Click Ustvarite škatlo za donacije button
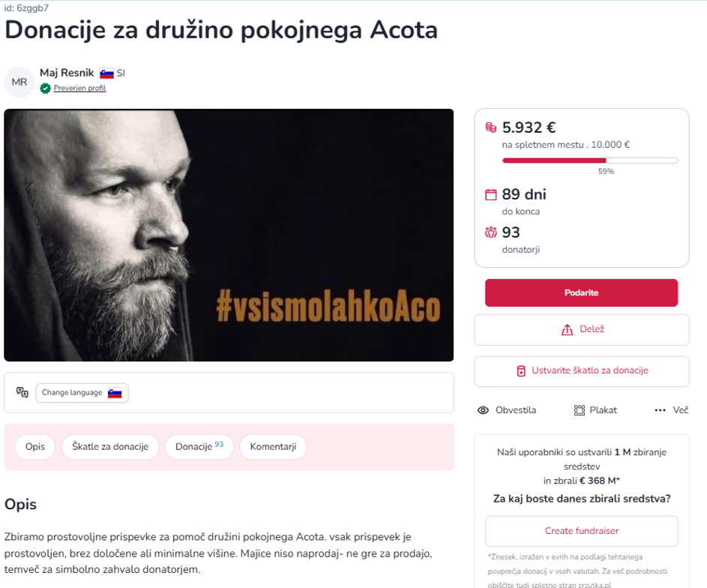This screenshot has width=707, height=588. (582, 370)
